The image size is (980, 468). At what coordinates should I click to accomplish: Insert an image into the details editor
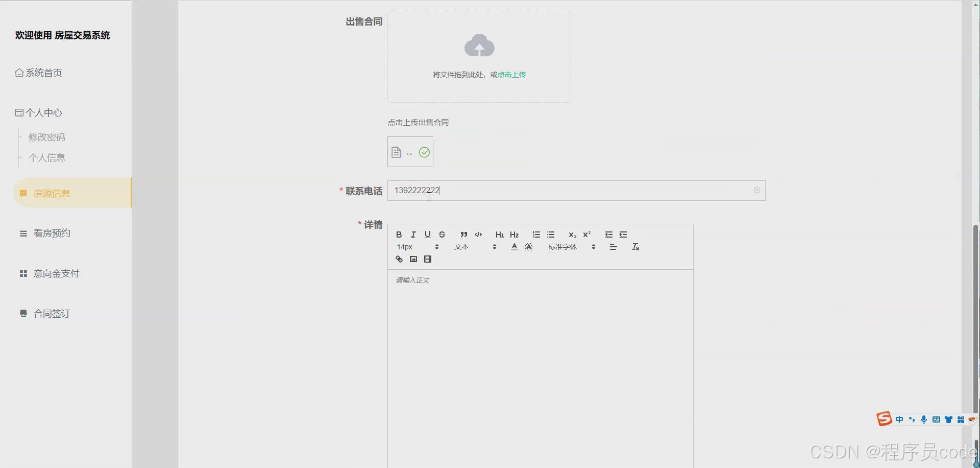coord(413,259)
